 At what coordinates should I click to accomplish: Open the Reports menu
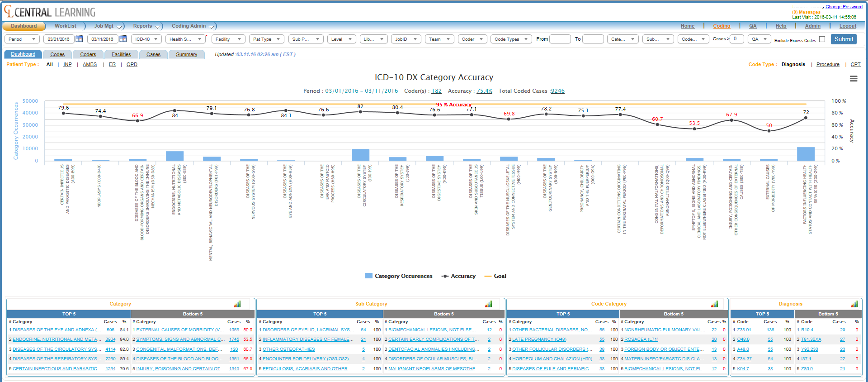pos(146,26)
